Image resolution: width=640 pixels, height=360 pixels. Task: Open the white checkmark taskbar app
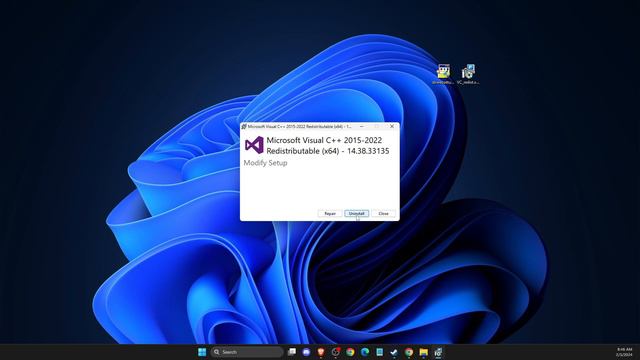(x=394, y=352)
